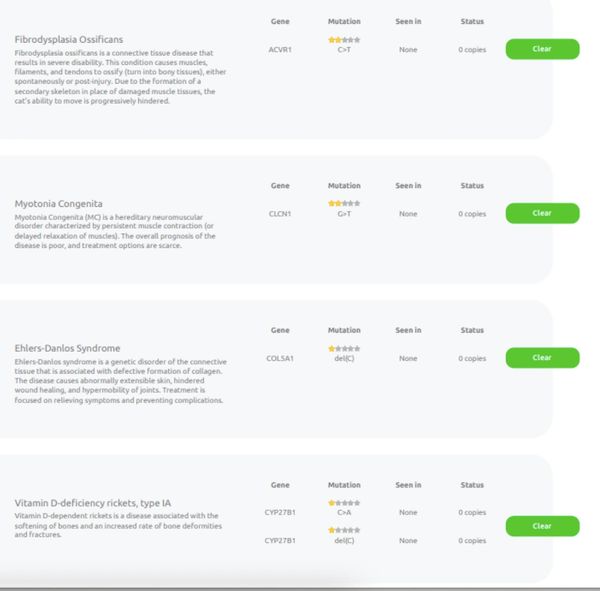Click the star rating for CLCN1 G>T mutation
Screen dimensions: 600x591
(344, 203)
